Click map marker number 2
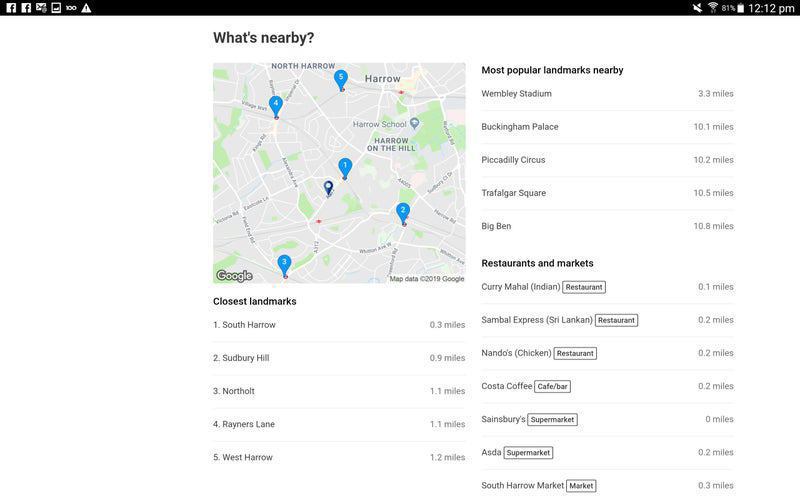 click(x=403, y=211)
